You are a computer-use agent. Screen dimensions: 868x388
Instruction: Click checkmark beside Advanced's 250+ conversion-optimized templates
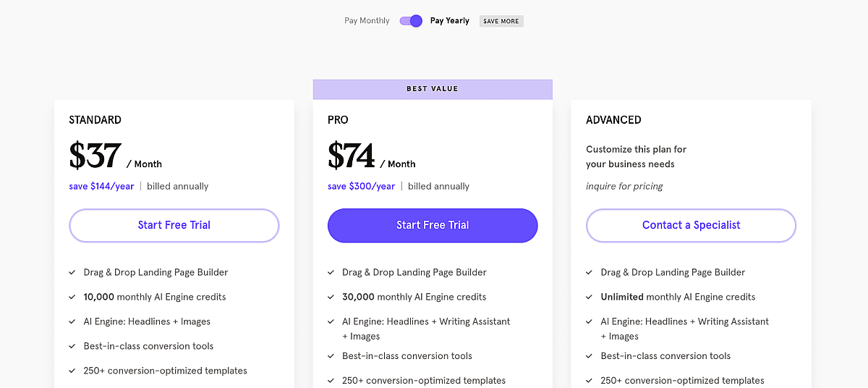click(590, 381)
